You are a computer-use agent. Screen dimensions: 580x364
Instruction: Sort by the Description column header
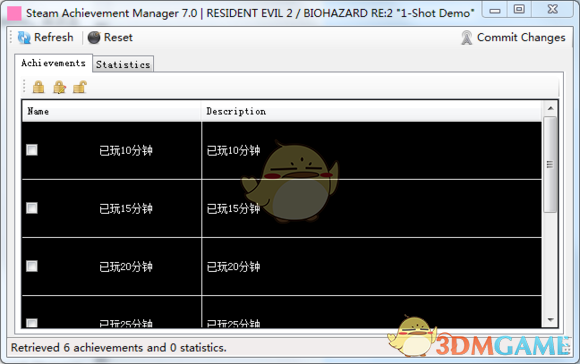[x=372, y=111]
